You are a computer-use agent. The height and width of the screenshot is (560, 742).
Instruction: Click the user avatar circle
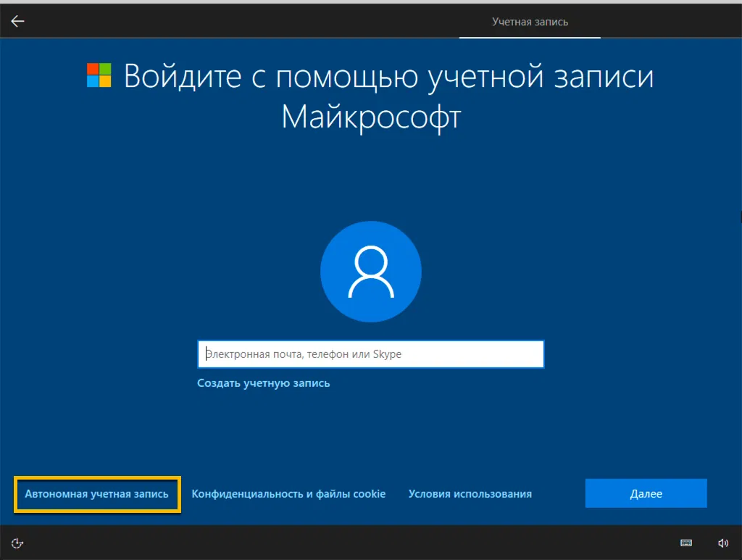point(370,272)
